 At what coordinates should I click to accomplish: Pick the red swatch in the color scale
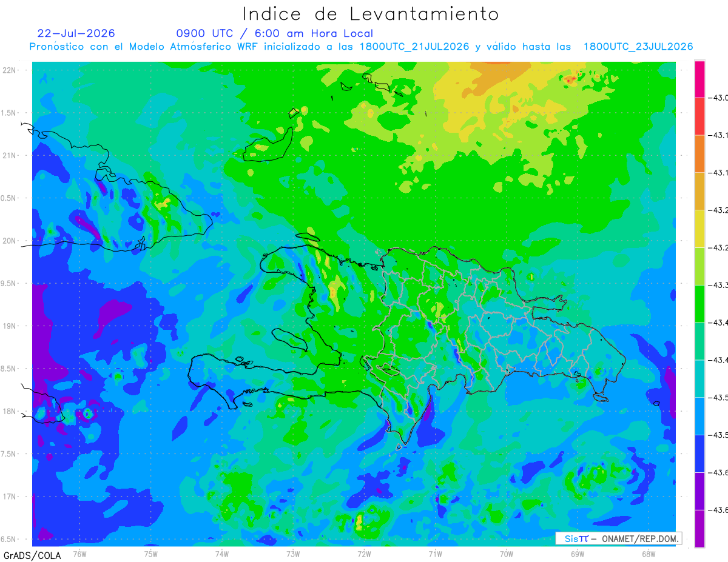(x=699, y=116)
